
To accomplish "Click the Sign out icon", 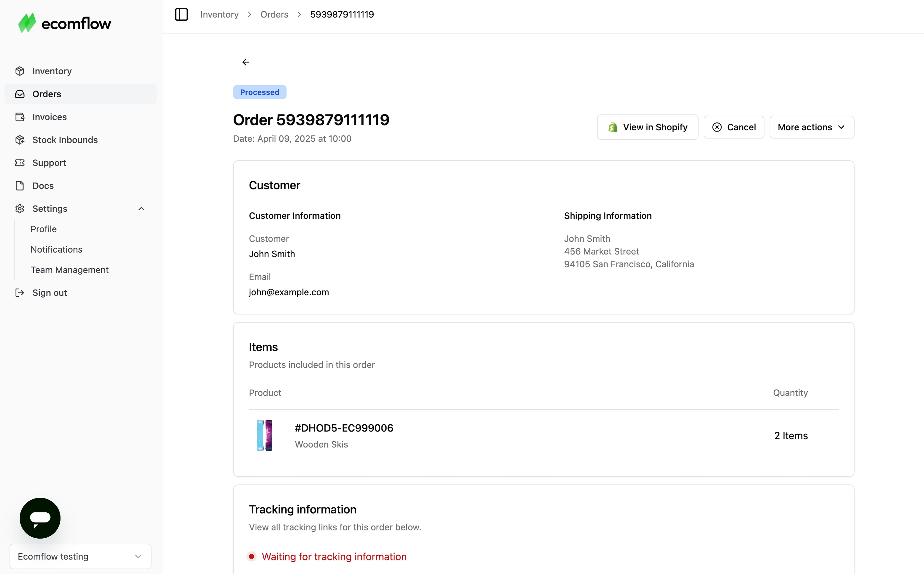I will (x=20, y=293).
